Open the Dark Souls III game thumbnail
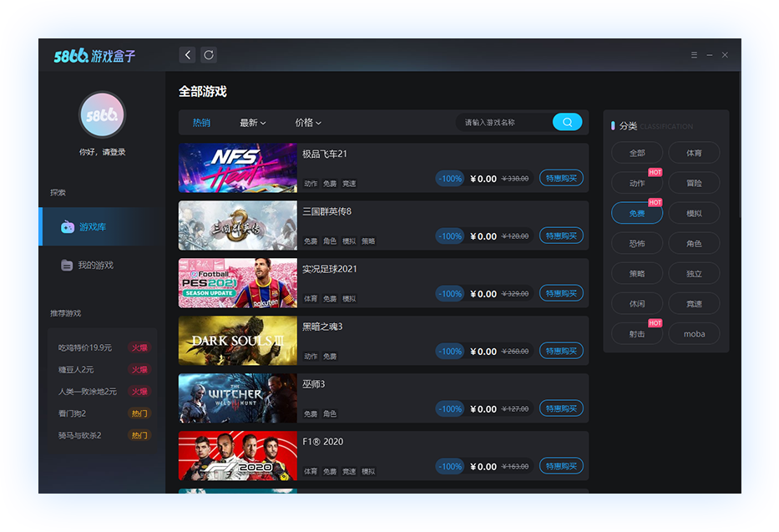 [237, 341]
